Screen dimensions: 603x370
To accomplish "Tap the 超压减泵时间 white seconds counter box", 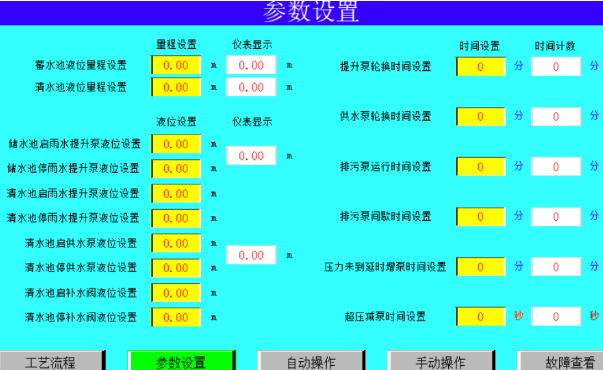I will tap(556, 317).
